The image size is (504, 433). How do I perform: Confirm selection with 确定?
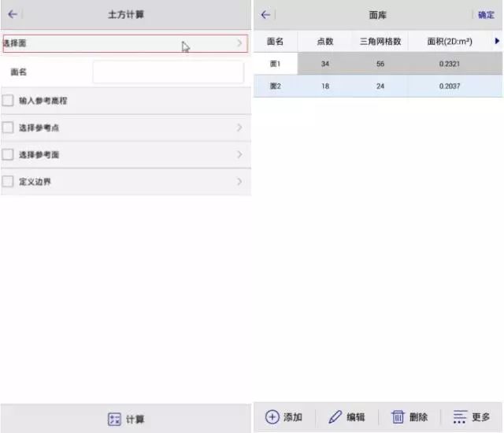486,15
